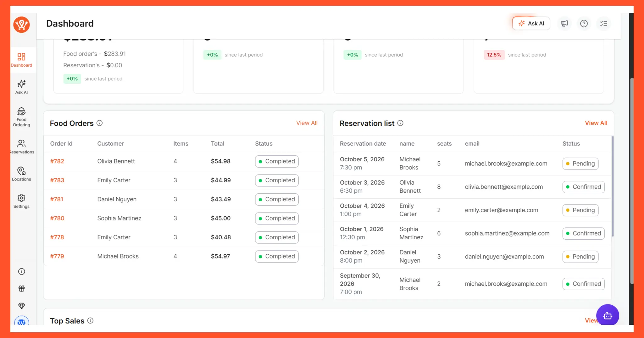
Task: Open the checklist icon in header
Action: click(603, 24)
